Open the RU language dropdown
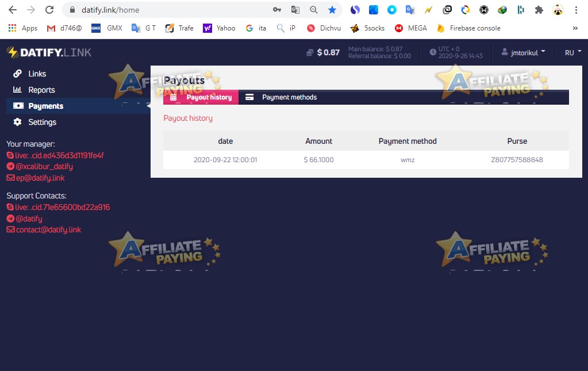This screenshot has width=588, height=371. [571, 52]
